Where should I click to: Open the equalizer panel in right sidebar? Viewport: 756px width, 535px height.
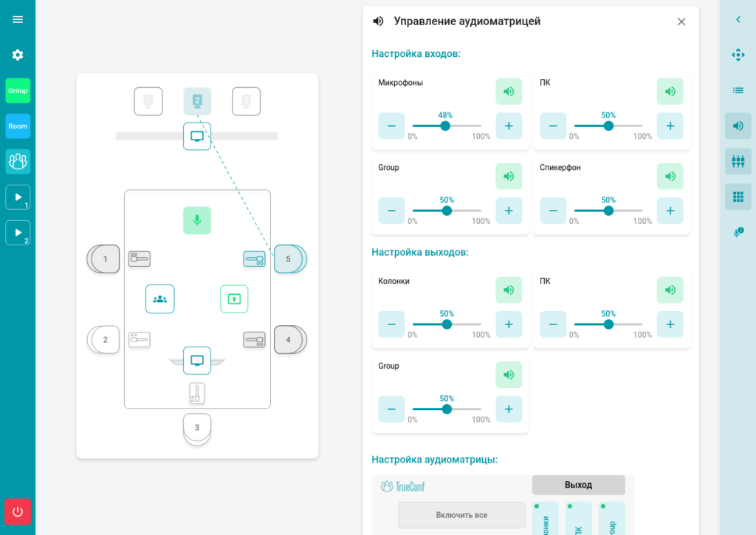[x=738, y=161]
